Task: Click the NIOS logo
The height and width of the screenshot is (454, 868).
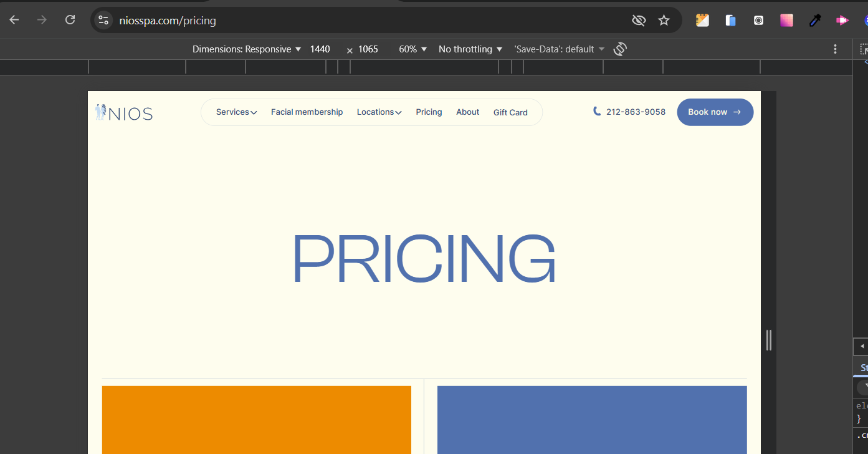Action: point(124,113)
